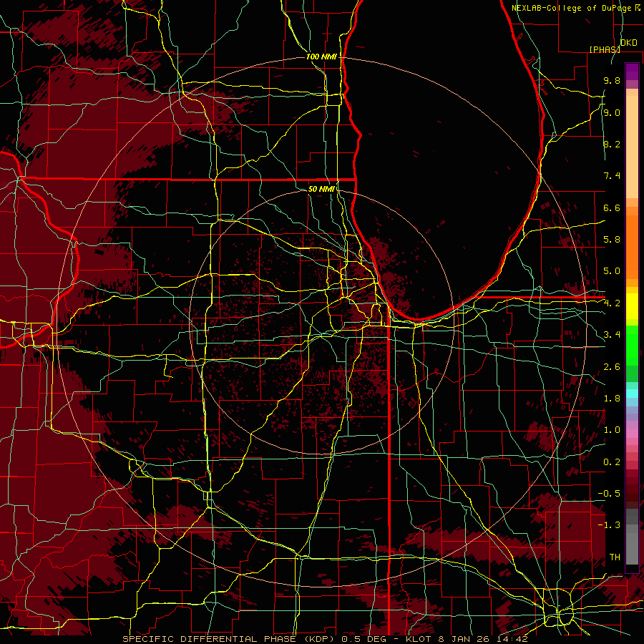The width and height of the screenshot is (644, 644).
Task: Click the 5.0 value on the legend
Action: pos(612,271)
